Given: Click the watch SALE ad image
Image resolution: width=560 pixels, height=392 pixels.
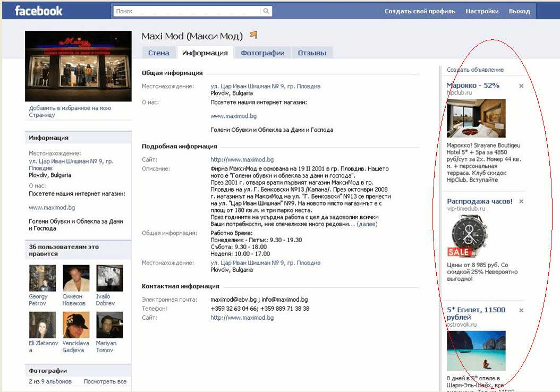Looking at the screenshot, I should point(467,236).
